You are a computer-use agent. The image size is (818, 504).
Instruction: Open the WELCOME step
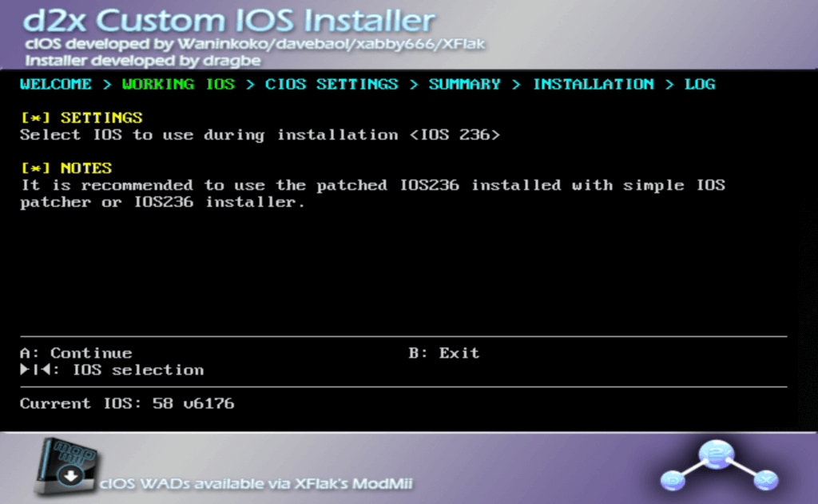(x=56, y=85)
